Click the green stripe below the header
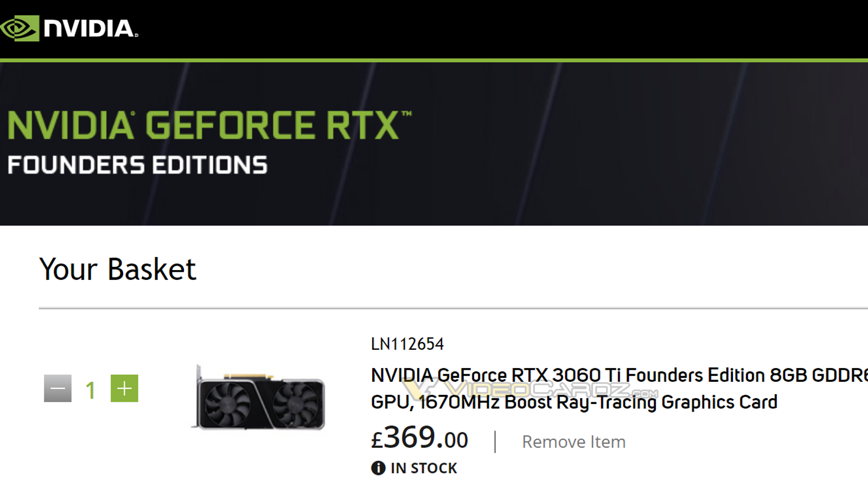This screenshot has height=488, width=868. 434,60
